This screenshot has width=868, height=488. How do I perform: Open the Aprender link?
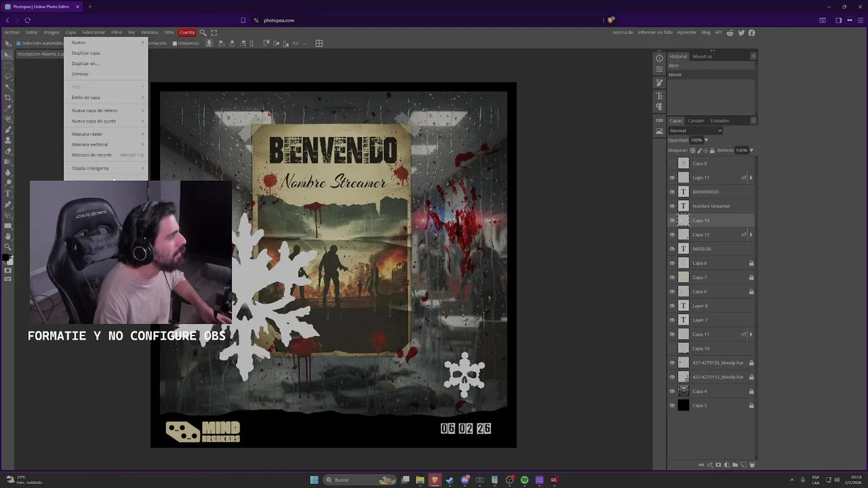[687, 33]
